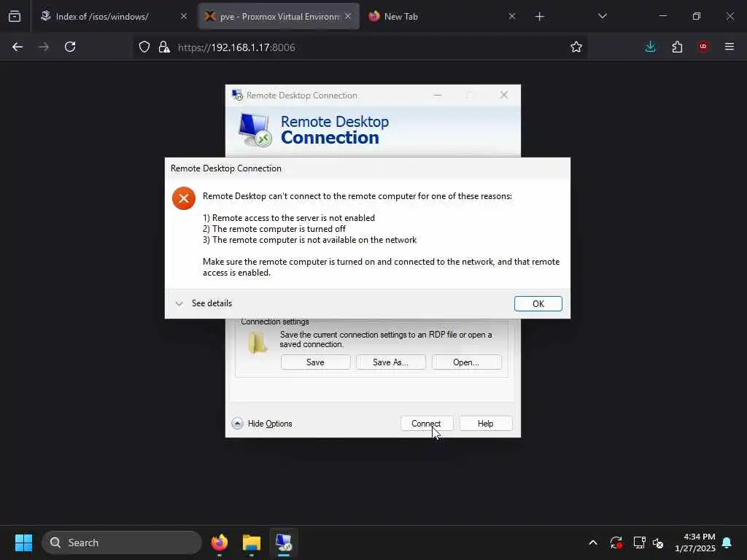This screenshot has height=560, width=747.
Task: Close the Proxmox browser tab
Action: (348, 16)
